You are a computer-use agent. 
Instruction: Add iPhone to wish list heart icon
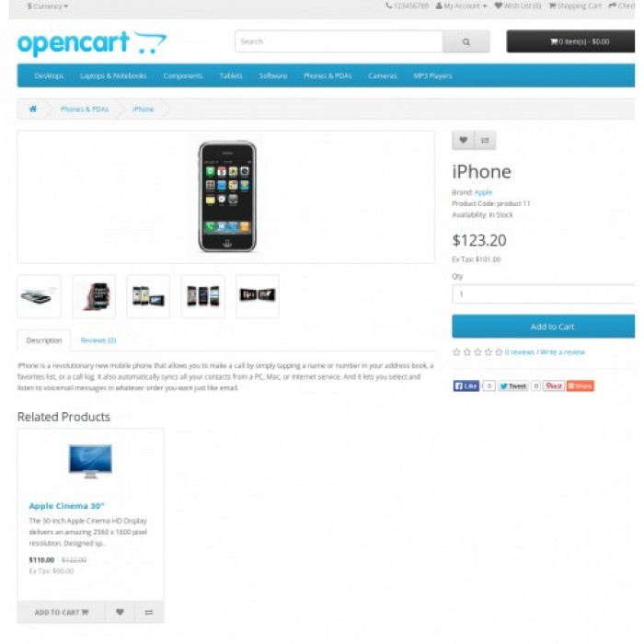[464, 140]
